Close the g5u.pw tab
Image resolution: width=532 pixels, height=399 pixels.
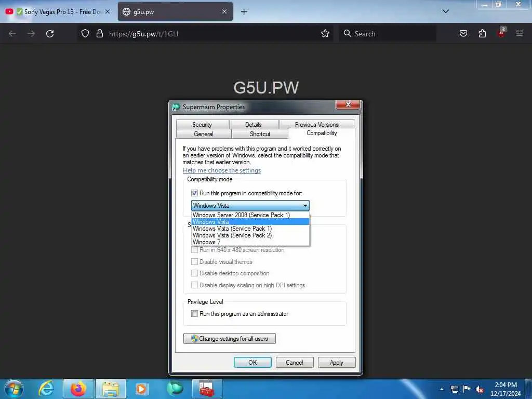(x=224, y=11)
